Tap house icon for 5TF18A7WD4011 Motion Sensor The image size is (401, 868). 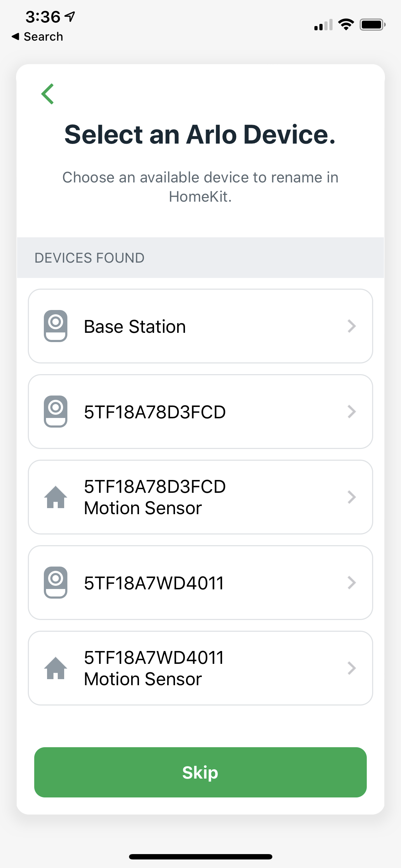56,668
